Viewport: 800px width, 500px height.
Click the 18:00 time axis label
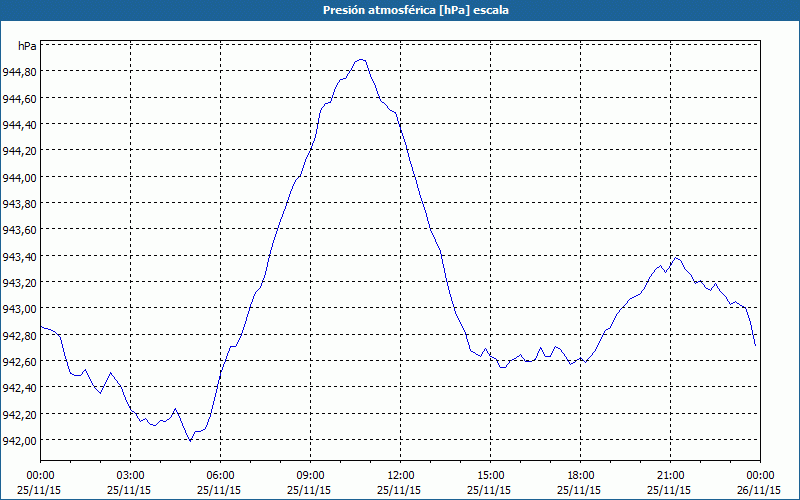click(581, 476)
